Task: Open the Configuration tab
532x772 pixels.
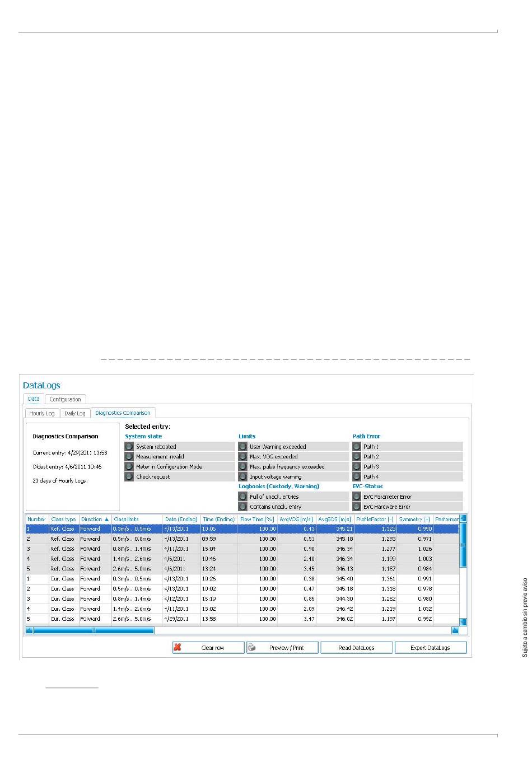Action: 65,399
